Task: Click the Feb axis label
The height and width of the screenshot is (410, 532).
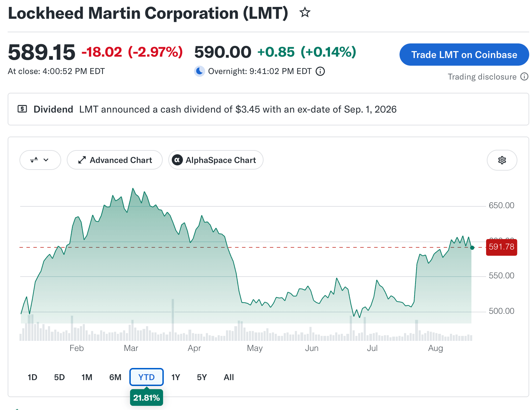Action: (76, 348)
